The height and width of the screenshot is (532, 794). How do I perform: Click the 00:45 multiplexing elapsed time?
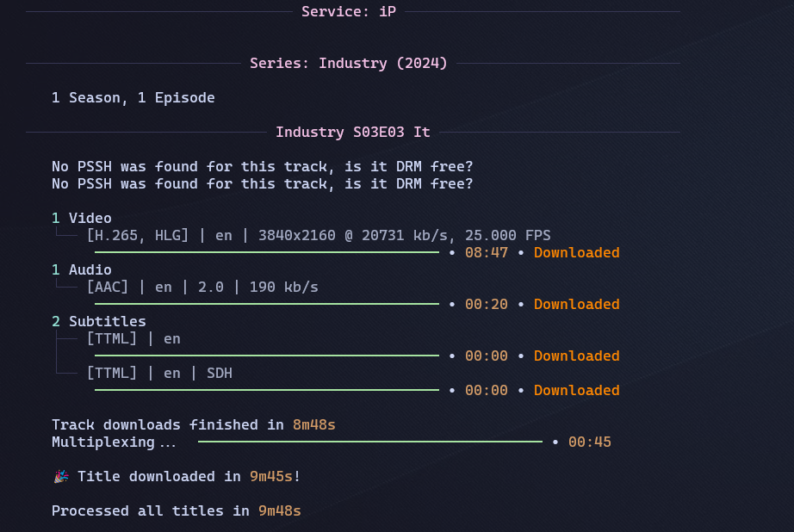coord(589,442)
